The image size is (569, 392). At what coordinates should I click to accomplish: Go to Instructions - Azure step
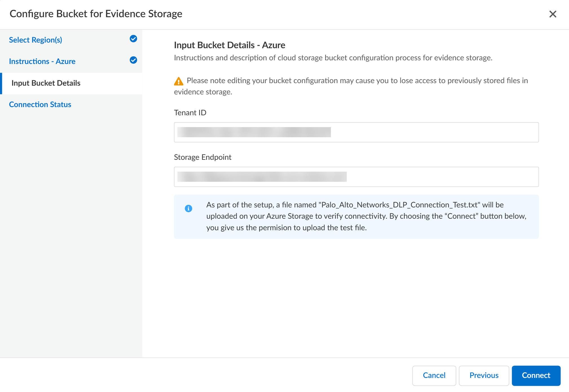click(x=42, y=61)
